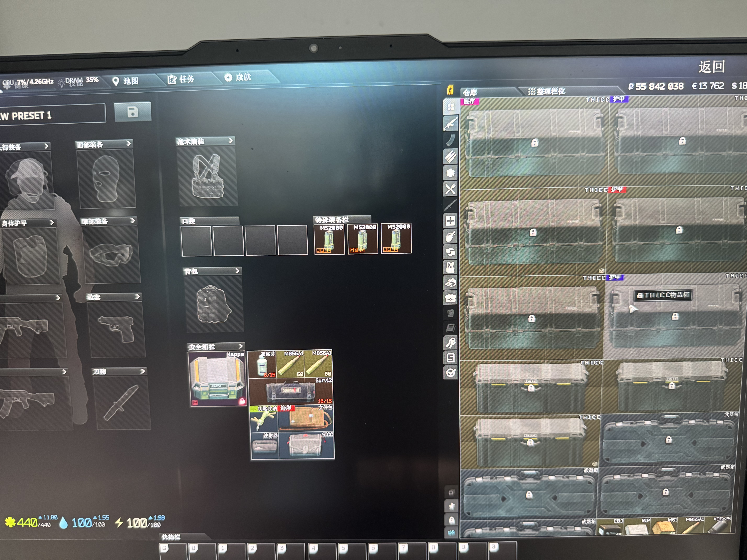Select the goggles eyewear slot
This screenshot has width=747, height=560.
111,254
